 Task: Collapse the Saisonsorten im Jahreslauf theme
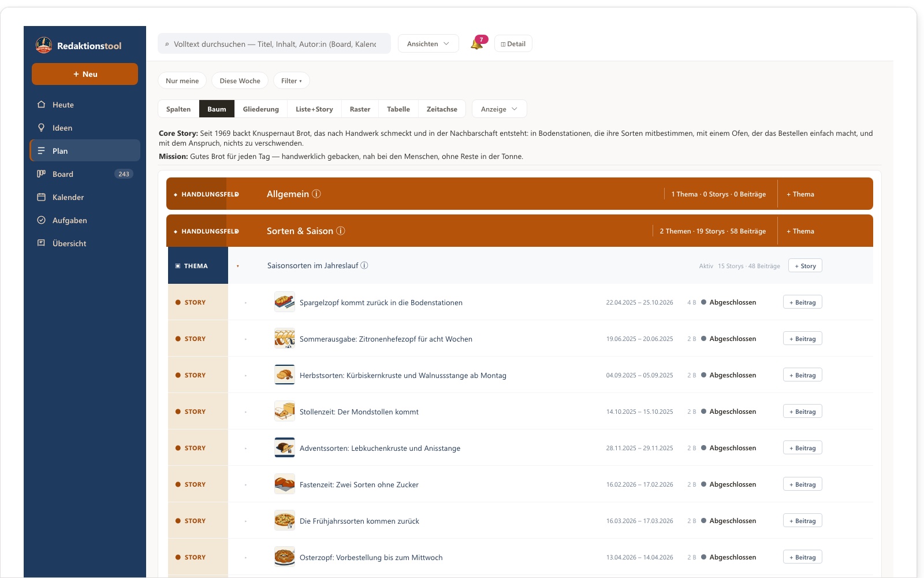(x=238, y=266)
